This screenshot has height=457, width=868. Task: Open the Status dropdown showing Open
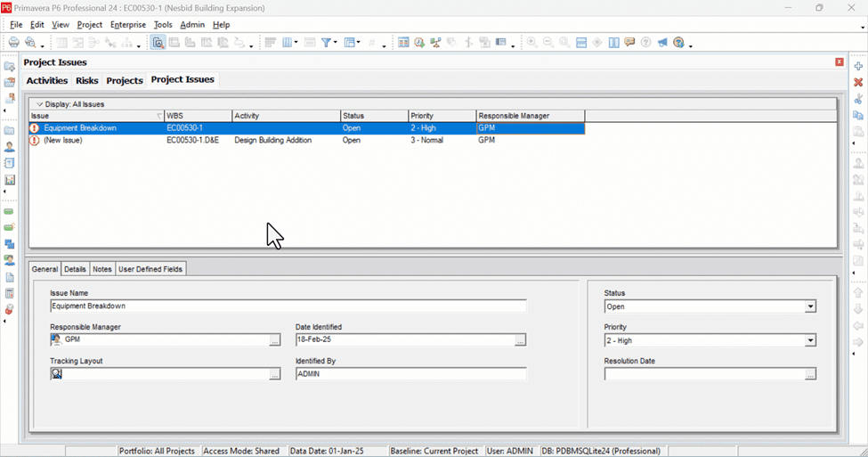pos(710,306)
